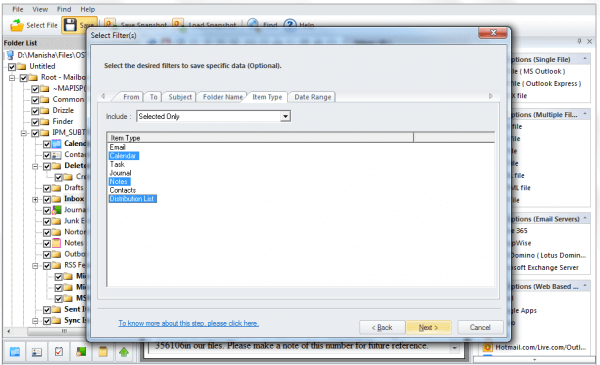Image resolution: width=600 pixels, height=365 pixels.
Task: Open the Contacts view icon in bottom bar
Action: [37, 352]
